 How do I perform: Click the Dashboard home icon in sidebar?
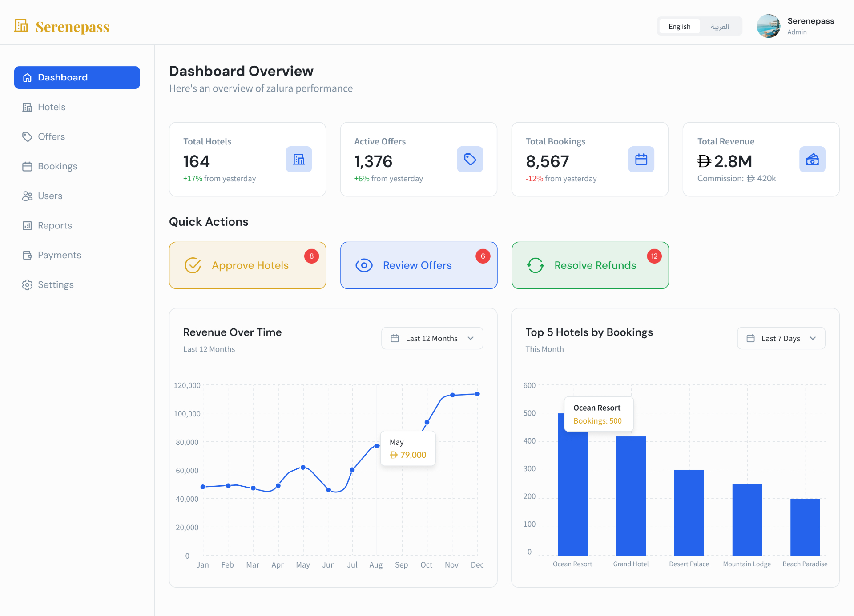pos(27,78)
